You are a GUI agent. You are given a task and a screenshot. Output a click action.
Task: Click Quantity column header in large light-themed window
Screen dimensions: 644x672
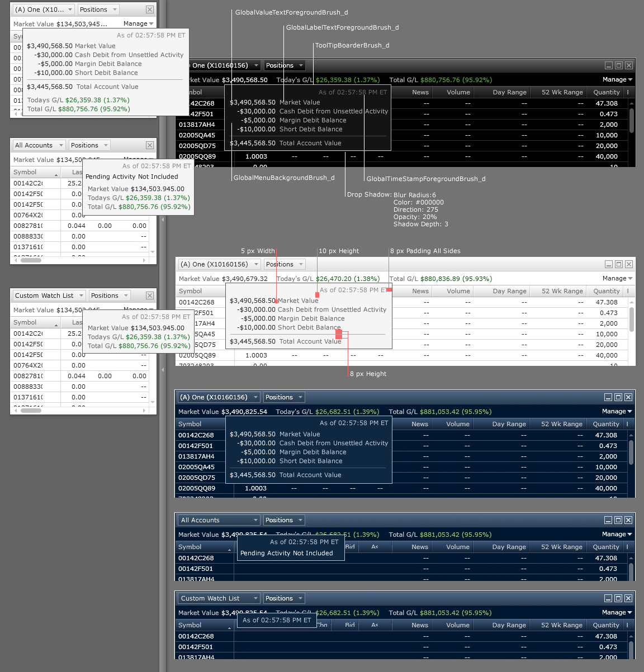coord(607,291)
